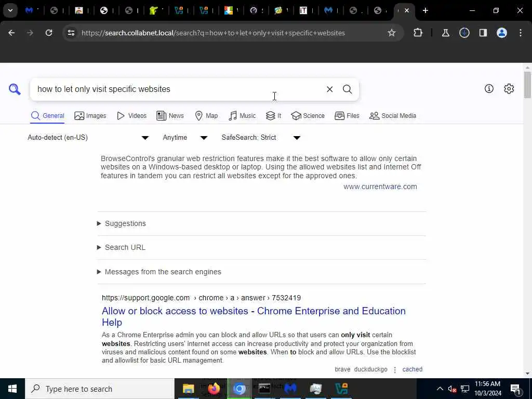Open Windows Start menu
The image size is (532, 399).
coord(12,389)
